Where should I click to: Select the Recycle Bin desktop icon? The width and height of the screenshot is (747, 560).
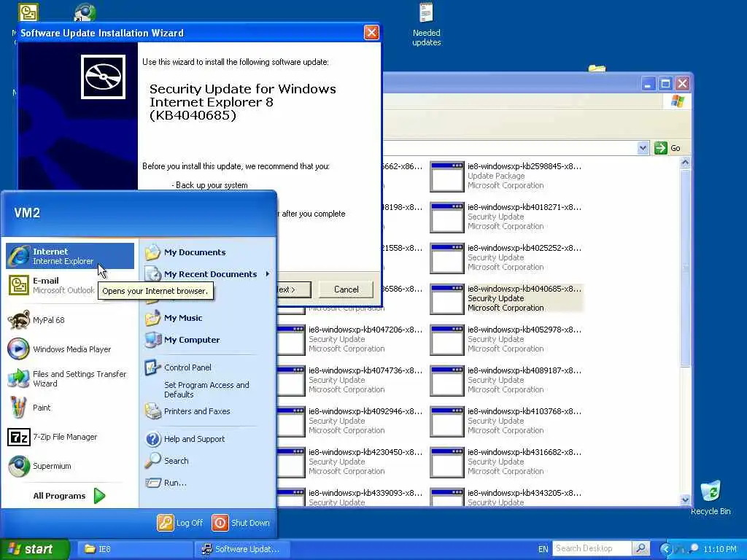(711, 497)
